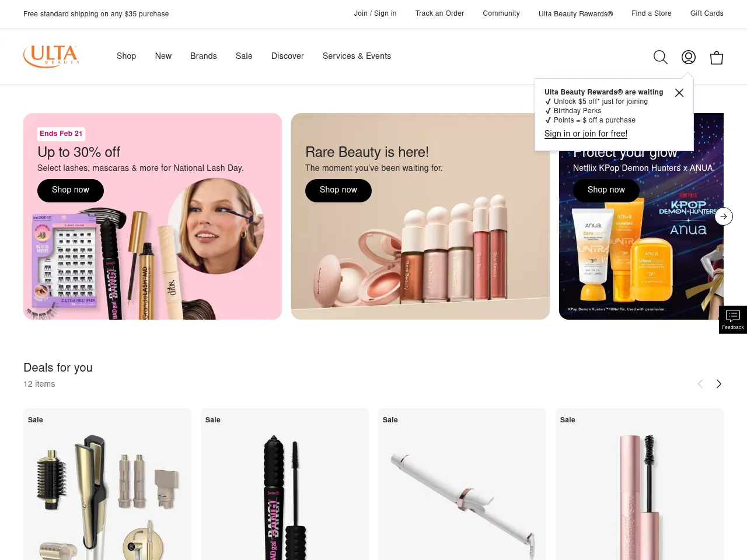The height and width of the screenshot is (560, 747).
Task: Click the disabled back arrow in Deals for you
Action: 700,384
